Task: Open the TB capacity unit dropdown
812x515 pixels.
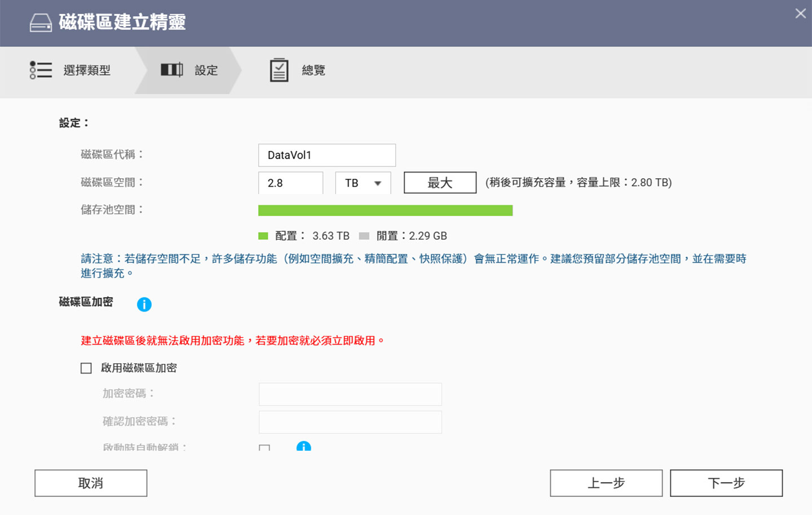Action: click(363, 183)
